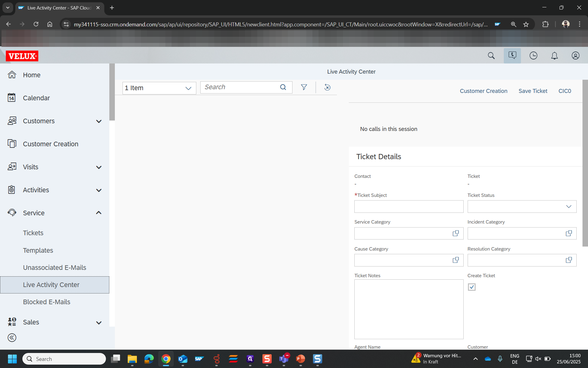This screenshot has width=588, height=368.
Task: Click the search magnifier in list search box
Action: click(283, 87)
